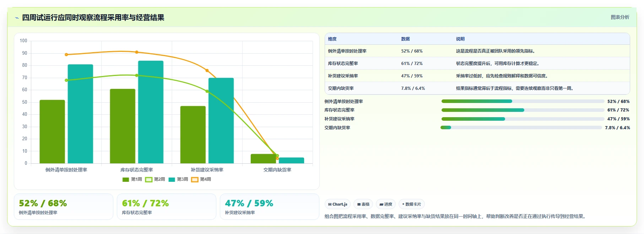
Task: Click the 表格 tag
Action: [x=363, y=204]
